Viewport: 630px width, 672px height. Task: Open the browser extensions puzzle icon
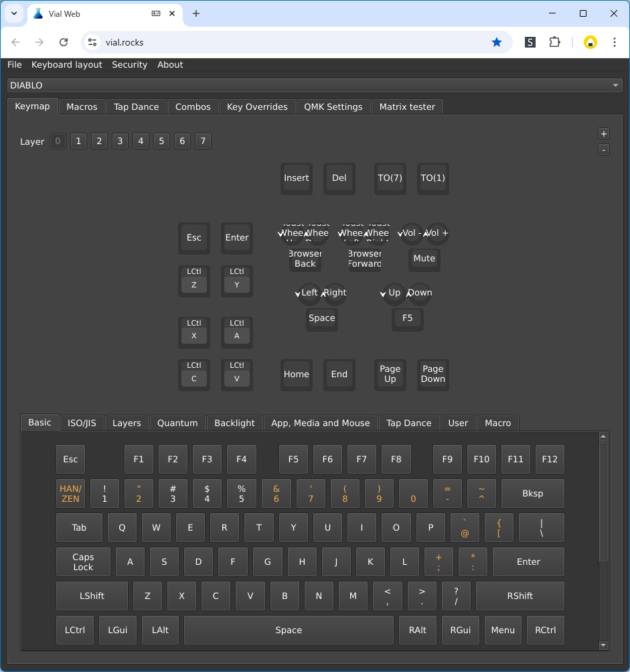[554, 42]
